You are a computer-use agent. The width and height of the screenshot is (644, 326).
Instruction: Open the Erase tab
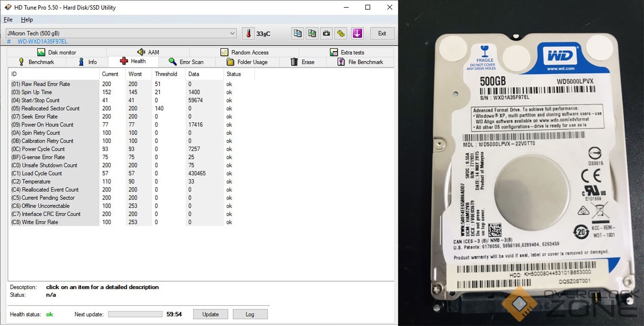(303, 62)
